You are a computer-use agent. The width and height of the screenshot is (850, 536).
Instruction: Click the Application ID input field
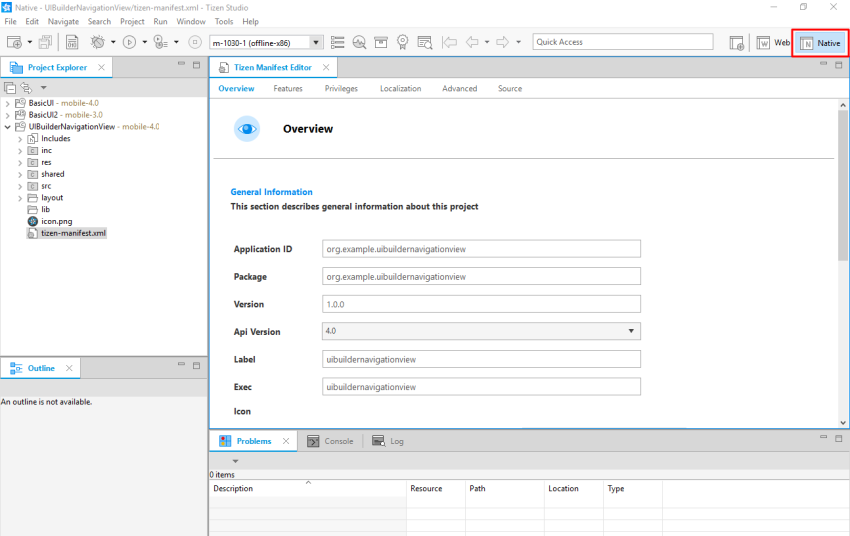click(481, 249)
